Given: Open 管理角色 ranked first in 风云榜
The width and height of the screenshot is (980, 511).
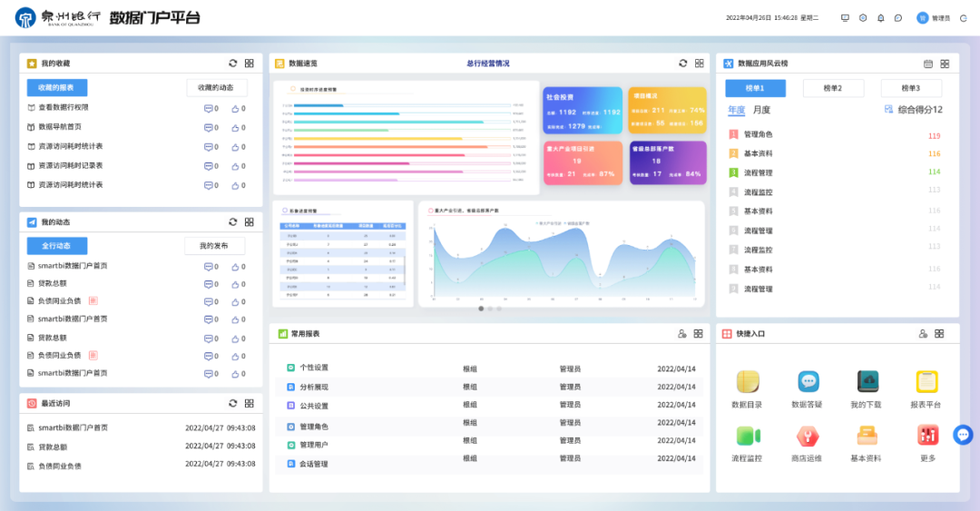Looking at the screenshot, I should pyautogui.click(x=758, y=134).
